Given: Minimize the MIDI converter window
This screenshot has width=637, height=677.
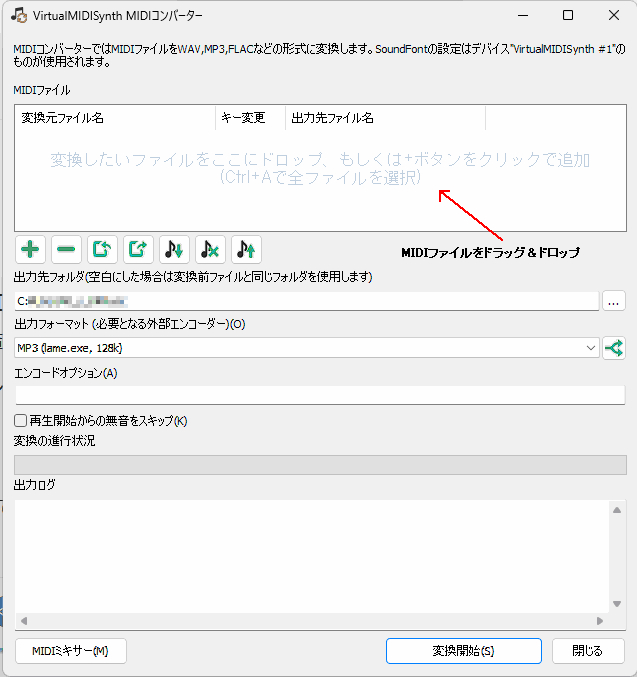Looking at the screenshot, I should (x=523, y=16).
